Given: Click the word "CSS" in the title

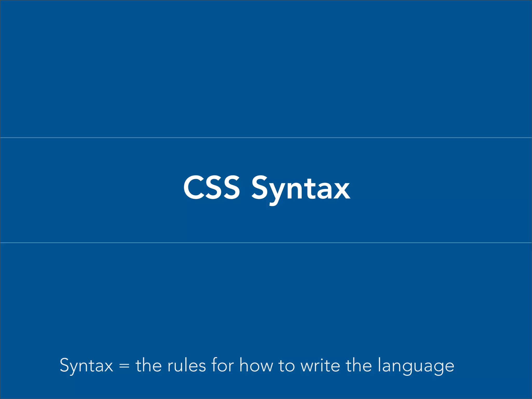Looking at the screenshot, I should pos(211,188).
